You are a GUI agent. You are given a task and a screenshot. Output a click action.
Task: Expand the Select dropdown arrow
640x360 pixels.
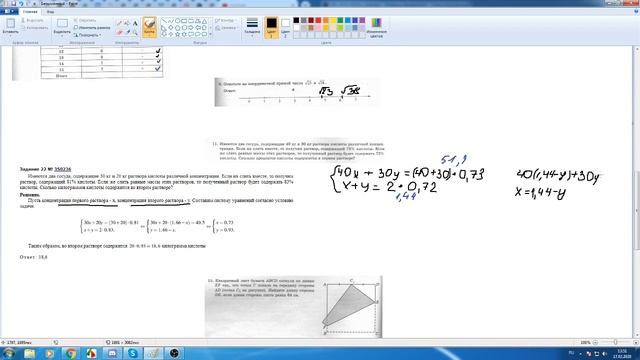click(x=62, y=36)
